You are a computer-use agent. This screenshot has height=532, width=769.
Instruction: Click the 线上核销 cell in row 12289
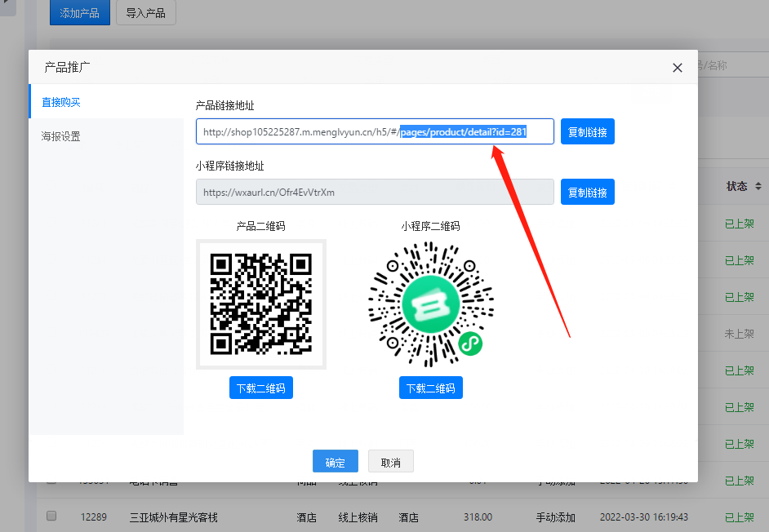(x=358, y=517)
